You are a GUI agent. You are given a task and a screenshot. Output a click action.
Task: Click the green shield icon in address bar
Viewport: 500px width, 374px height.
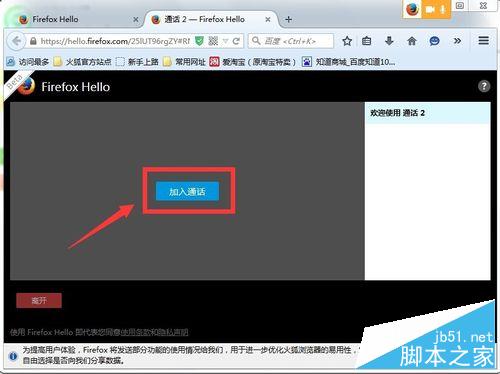point(199,41)
